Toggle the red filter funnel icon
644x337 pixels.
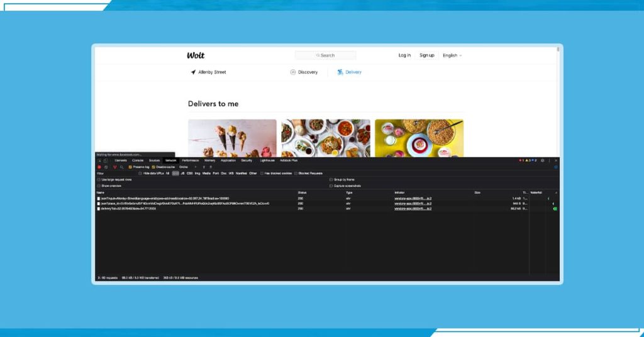(114, 167)
